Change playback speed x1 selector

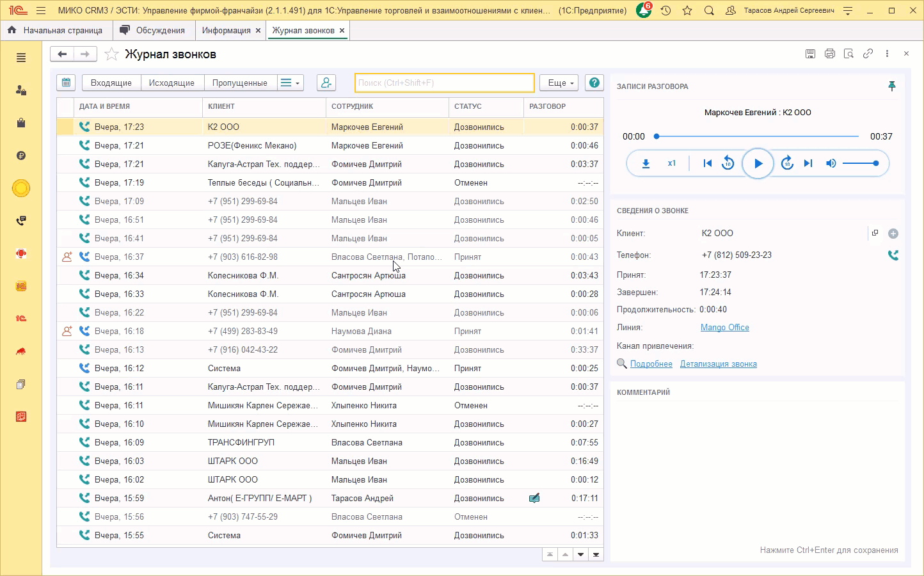tap(672, 164)
